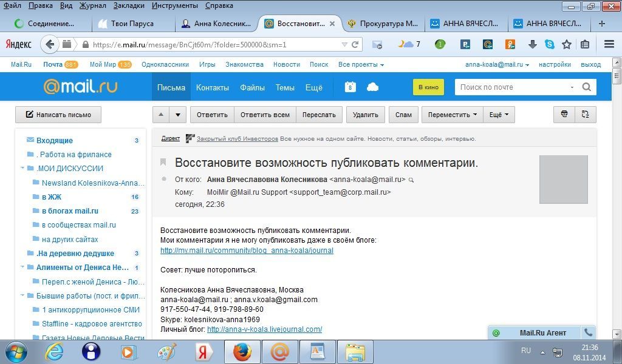Open the anna-koala@mail.ru account dropdown
The width and height of the screenshot is (622, 364).
click(497, 64)
